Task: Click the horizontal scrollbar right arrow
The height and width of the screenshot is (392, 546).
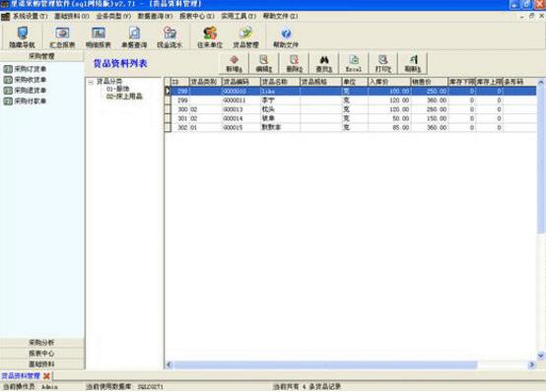Action: [x=532, y=364]
